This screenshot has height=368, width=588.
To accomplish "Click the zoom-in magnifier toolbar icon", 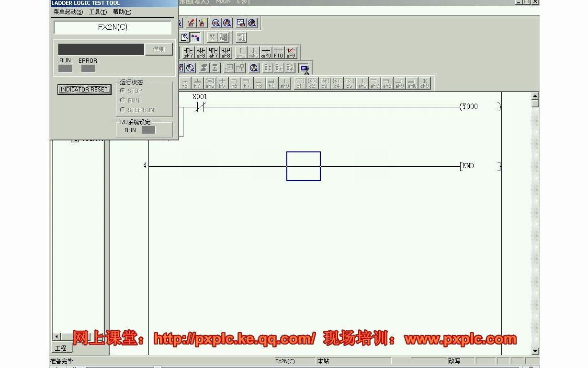I will 216,23.
